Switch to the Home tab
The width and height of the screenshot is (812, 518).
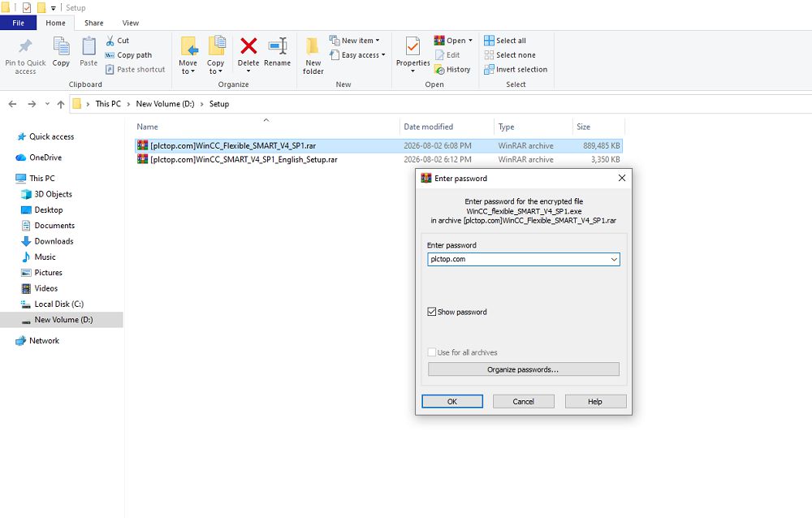pyautogui.click(x=55, y=23)
